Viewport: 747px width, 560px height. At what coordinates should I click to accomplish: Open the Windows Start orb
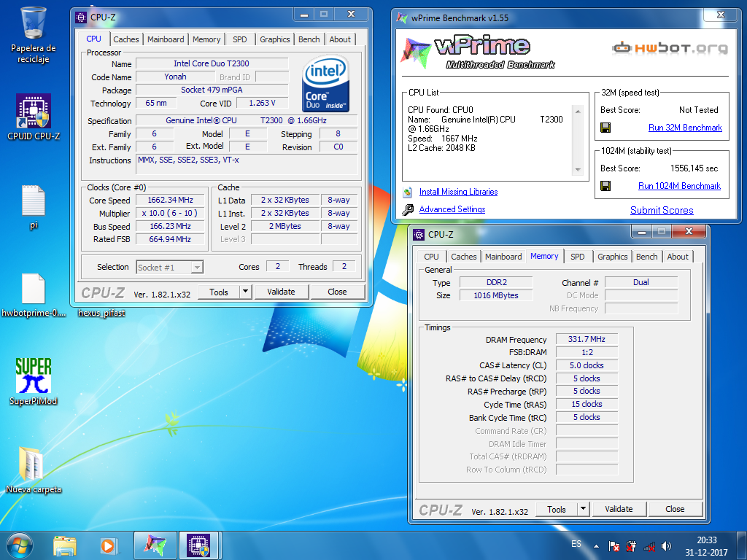point(20,546)
